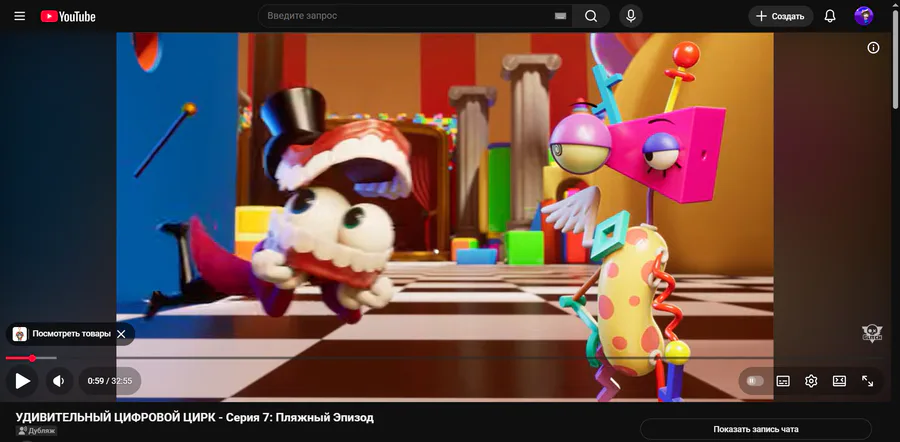Open notifications bell
This screenshot has height=442, width=900.
pyautogui.click(x=830, y=16)
